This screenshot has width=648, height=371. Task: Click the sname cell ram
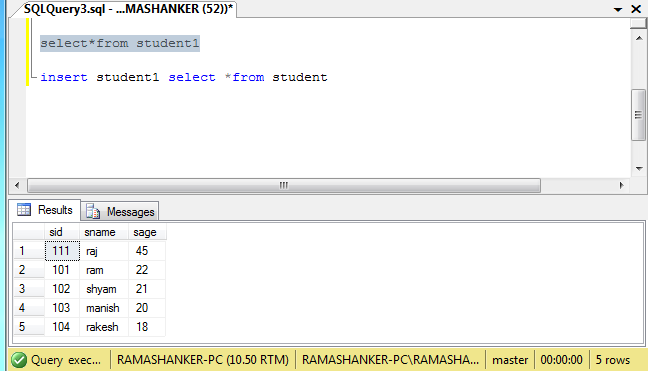[104, 270]
